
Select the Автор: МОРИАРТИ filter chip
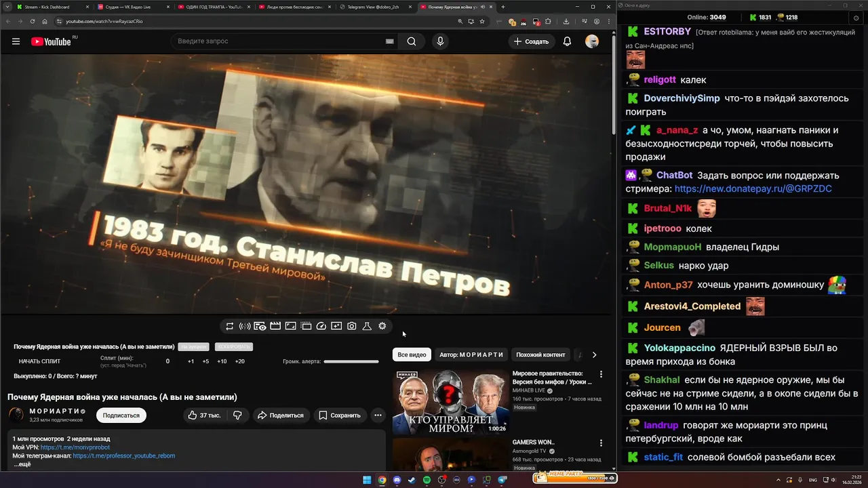coord(471,354)
